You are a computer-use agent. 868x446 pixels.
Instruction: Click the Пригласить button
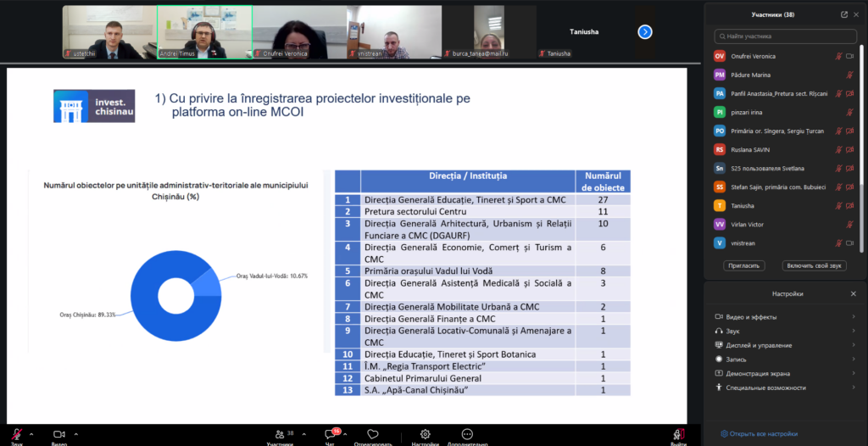tap(743, 265)
